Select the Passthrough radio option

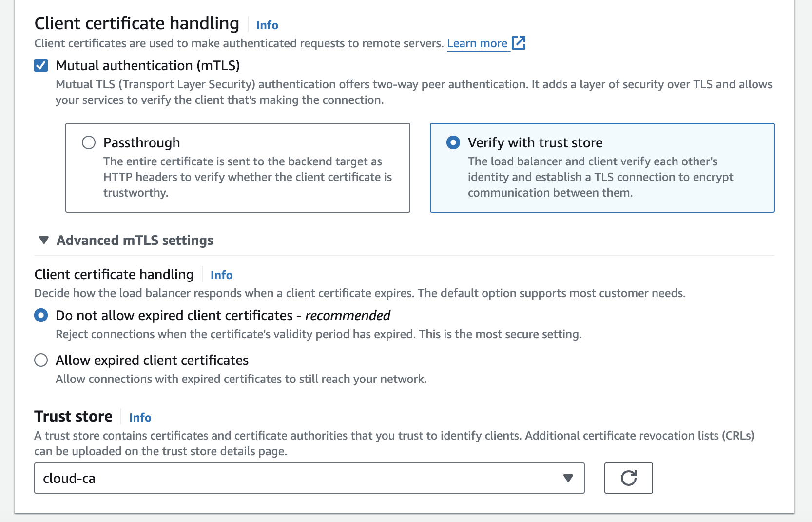pyautogui.click(x=89, y=142)
